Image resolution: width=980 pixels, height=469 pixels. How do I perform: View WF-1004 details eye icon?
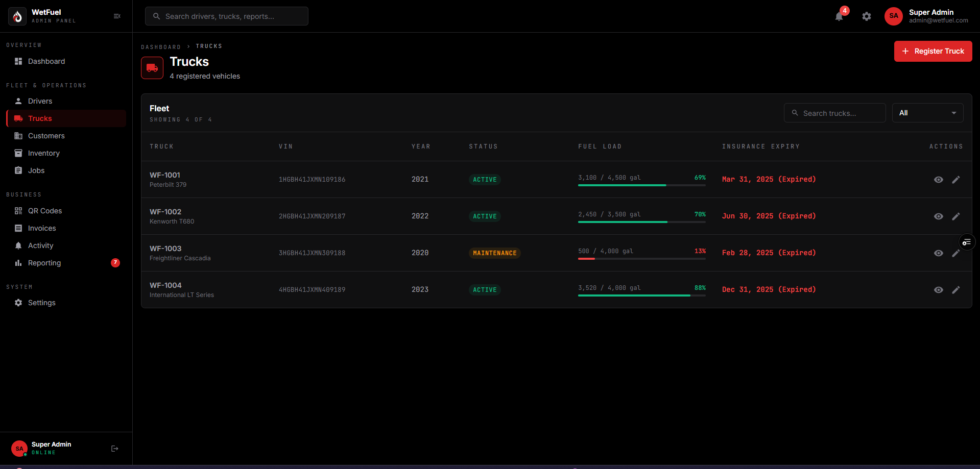pyautogui.click(x=939, y=290)
